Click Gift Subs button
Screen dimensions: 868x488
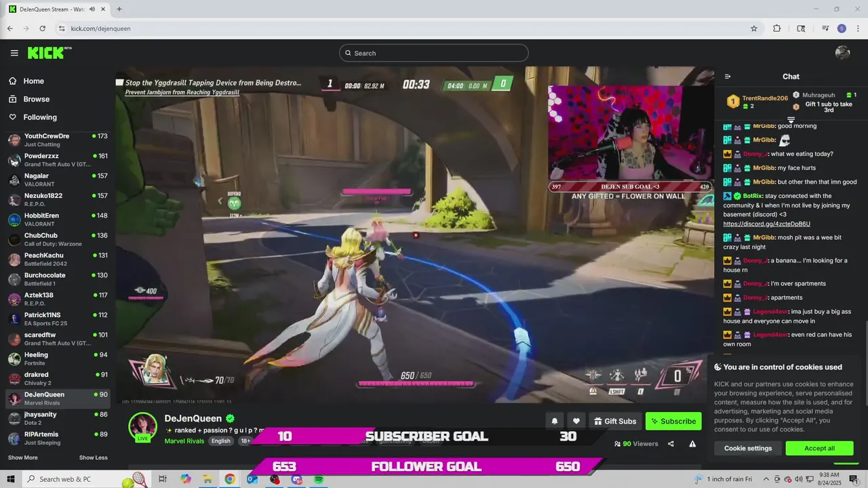(x=615, y=421)
